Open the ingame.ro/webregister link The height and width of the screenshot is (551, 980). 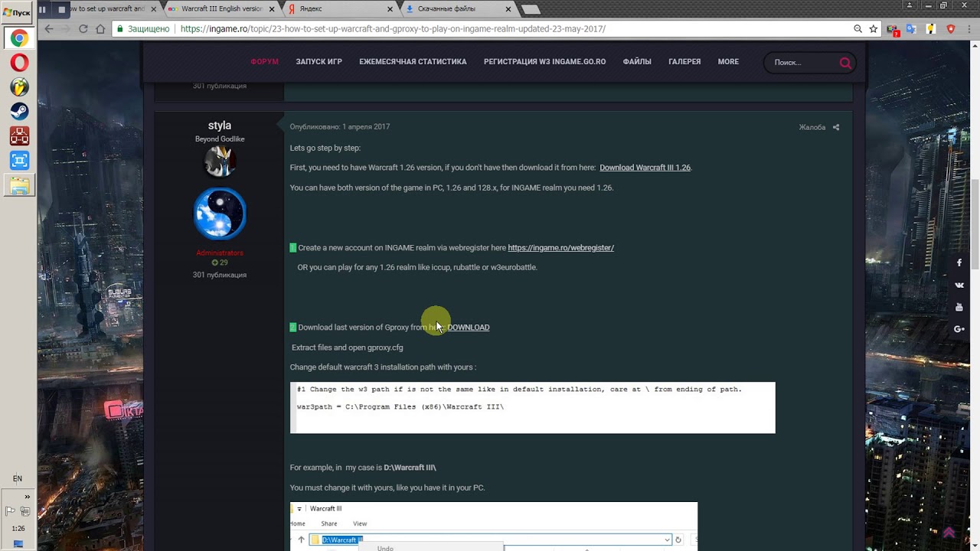(x=560, y=248)
